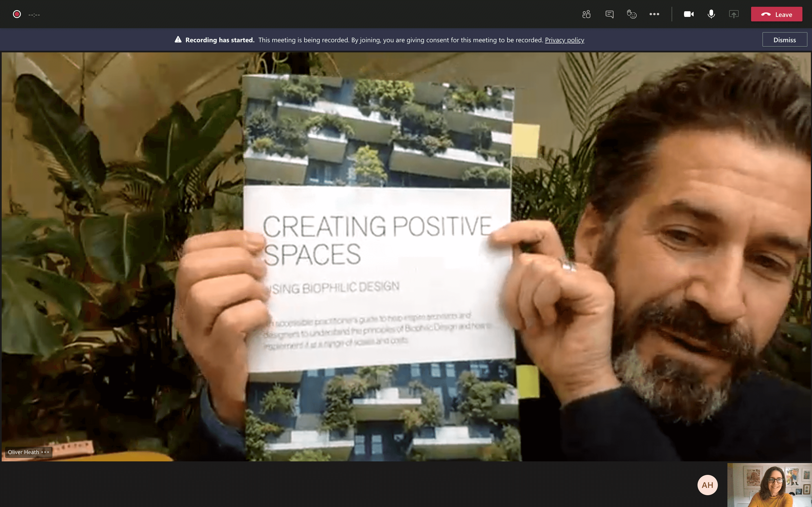Click the self-view video thumbnail
This screenshot has width=812, height=507.
(769, 485)
